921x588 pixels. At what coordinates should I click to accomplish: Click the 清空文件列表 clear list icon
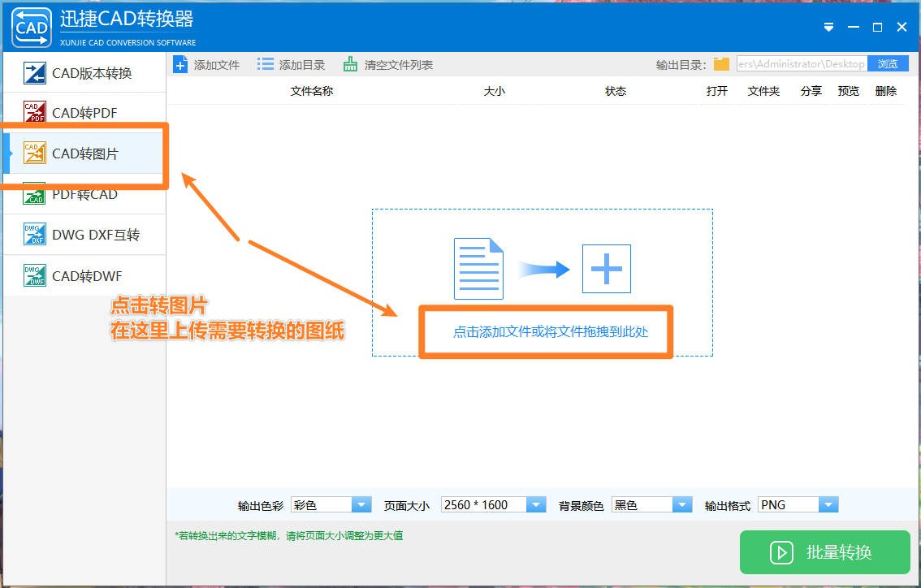coord(352,63)
